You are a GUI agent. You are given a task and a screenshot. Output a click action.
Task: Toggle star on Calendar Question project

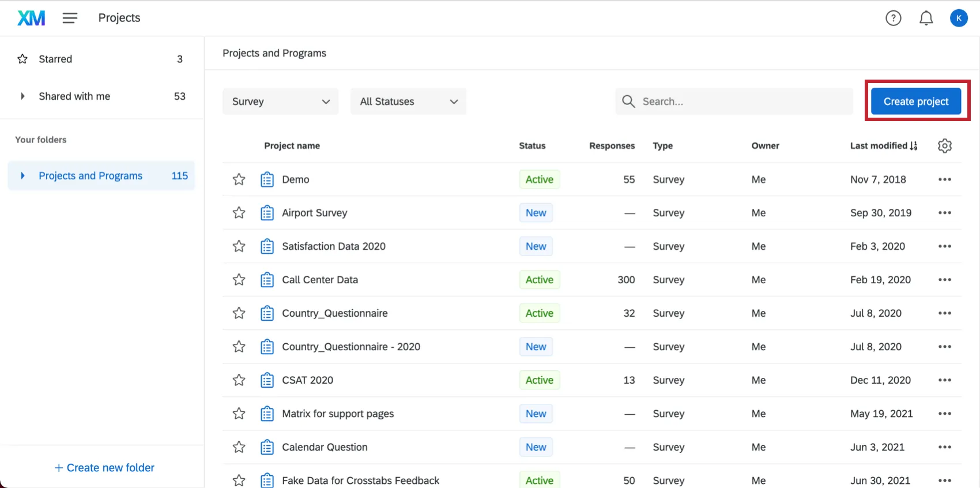[x=239, y=447]
